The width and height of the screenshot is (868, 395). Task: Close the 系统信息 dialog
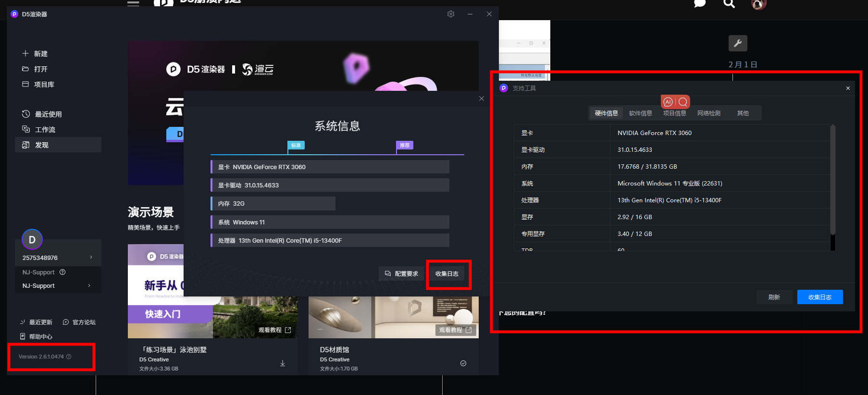point(481,99)
